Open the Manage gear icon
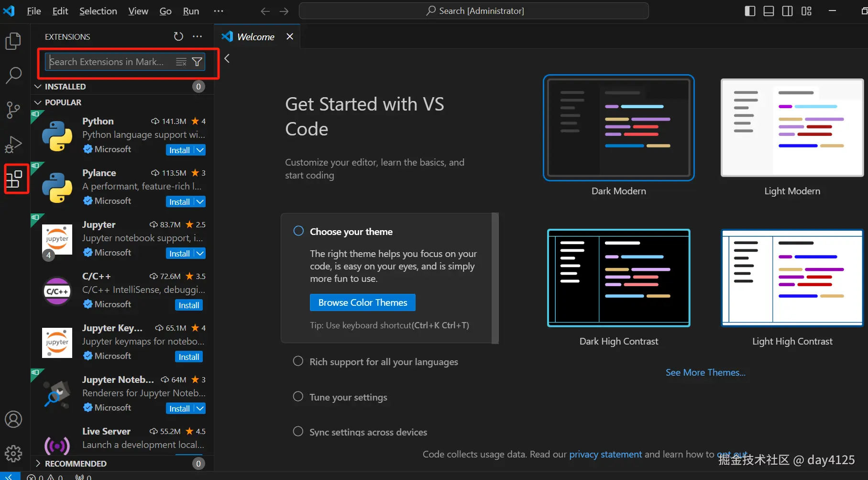The image size is (868, 480). pyautogui.click(x=13, y=453)
